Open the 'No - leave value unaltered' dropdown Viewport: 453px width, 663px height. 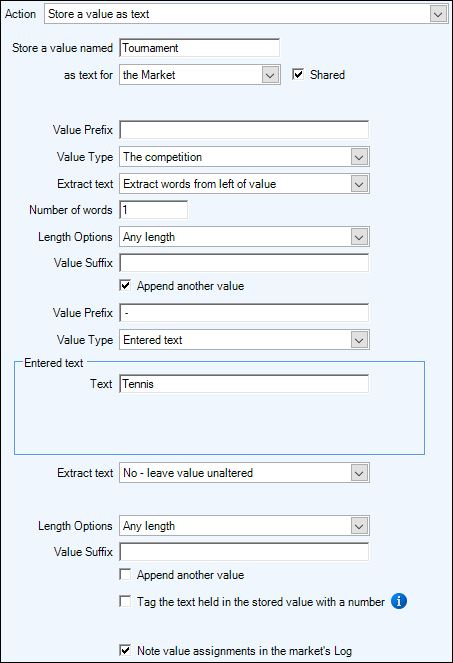click(x=244, y=473)
